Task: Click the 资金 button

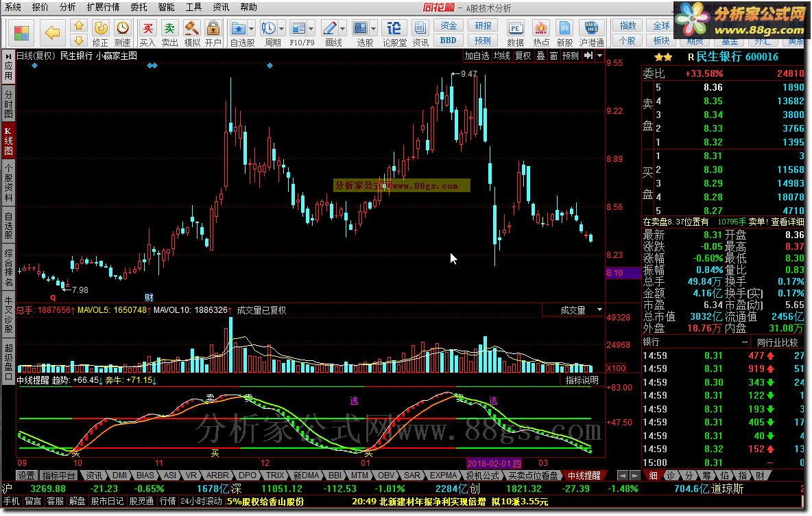Action: (449, 25)
